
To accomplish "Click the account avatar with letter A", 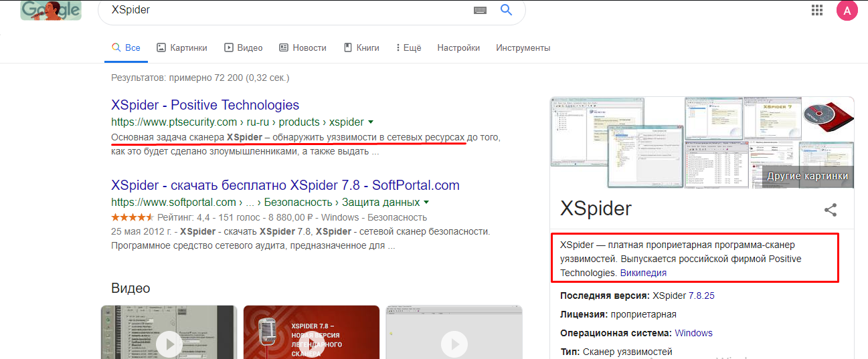I will tap(847, 10).
